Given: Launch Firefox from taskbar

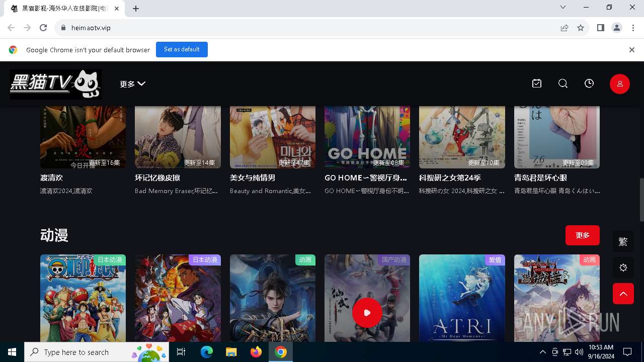Looking at the screenshot, I should point(256,352).
